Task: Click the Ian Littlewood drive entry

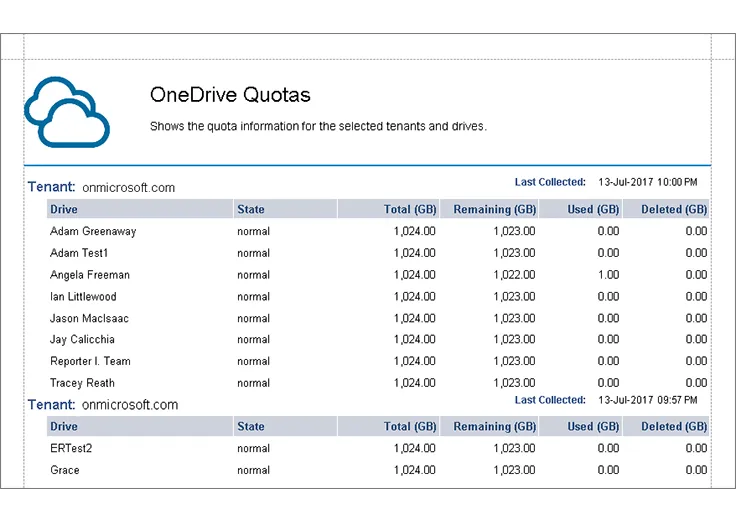Action: [83, 297]
